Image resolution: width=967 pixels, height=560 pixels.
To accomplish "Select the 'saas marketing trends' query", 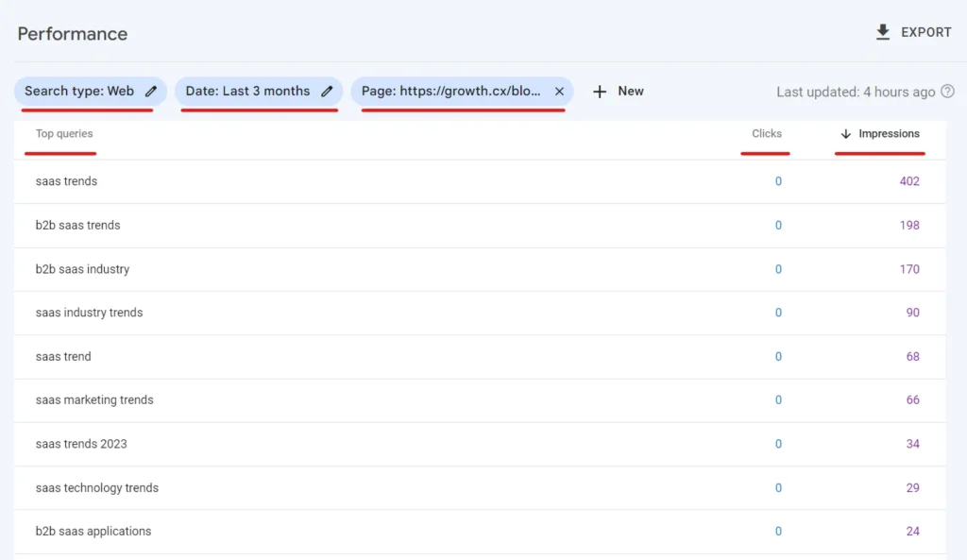I will click(94, 399).
